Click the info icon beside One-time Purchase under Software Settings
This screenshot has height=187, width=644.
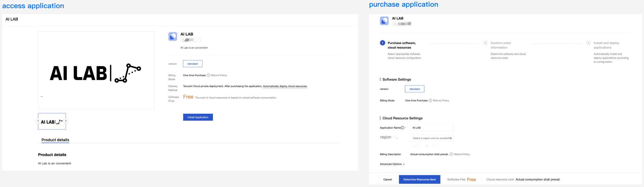click(x=430, y=101)
